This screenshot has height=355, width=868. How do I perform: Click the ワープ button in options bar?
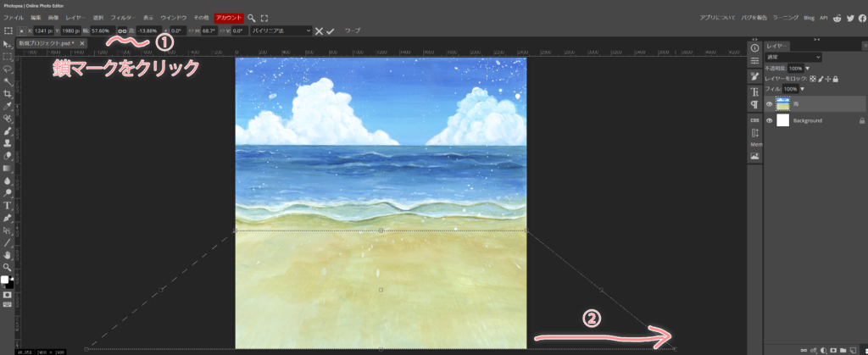point(352,31)
